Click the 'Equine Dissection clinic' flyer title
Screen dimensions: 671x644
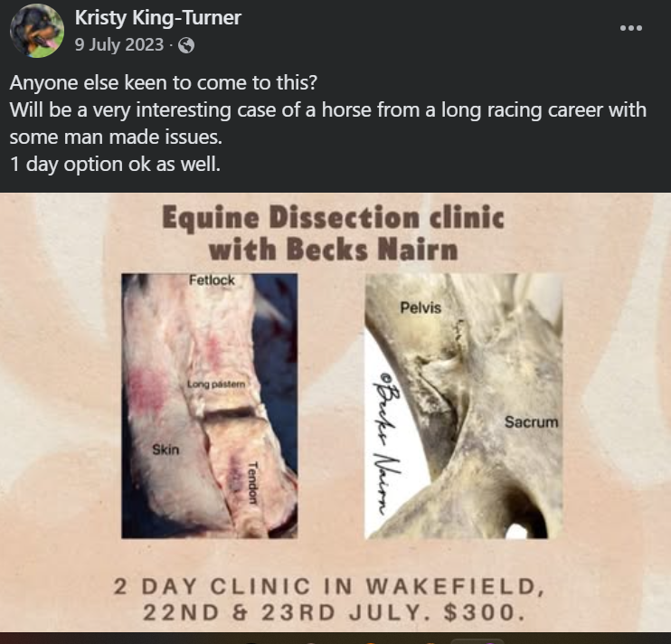click(333, 217)
